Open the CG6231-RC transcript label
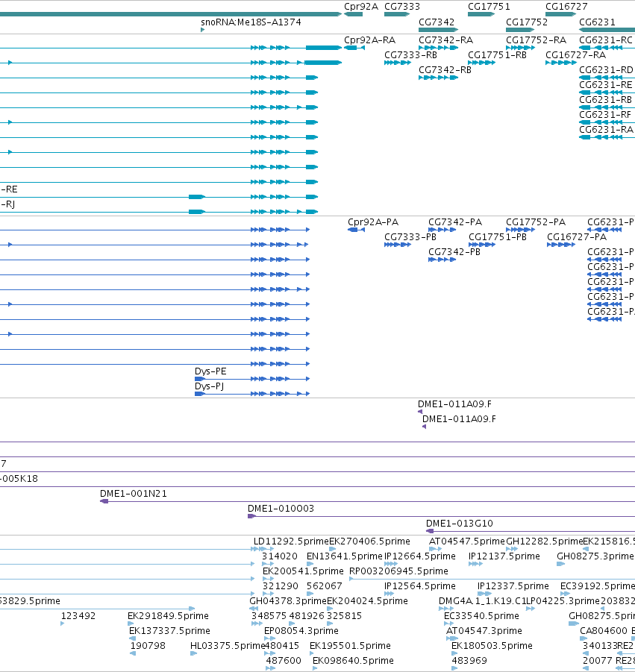 click(x=606, y=40)
